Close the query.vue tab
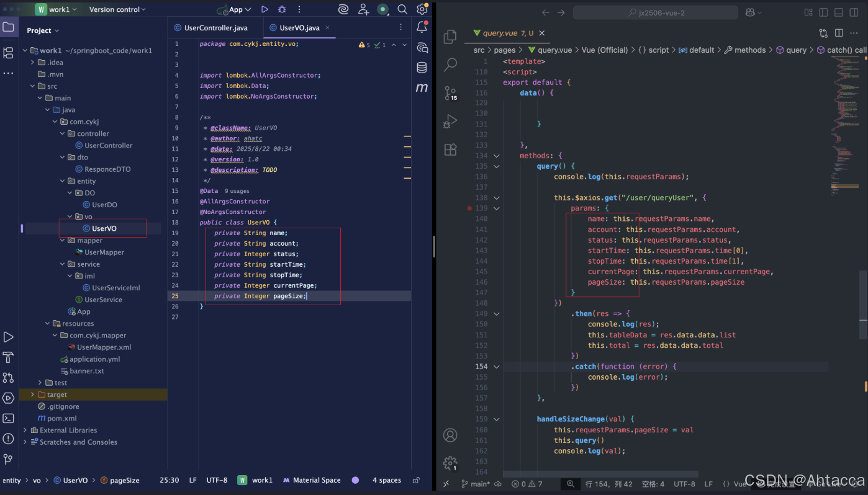 click(542, 33)
